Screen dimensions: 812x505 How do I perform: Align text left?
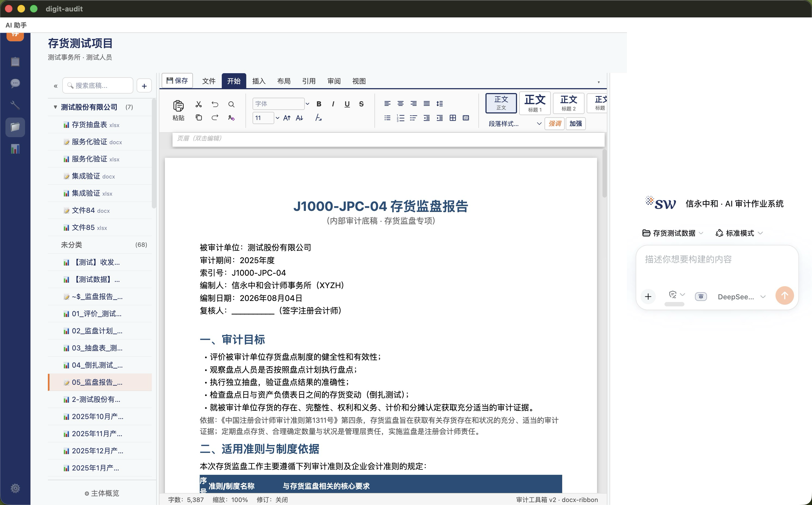click(x=387, y=104)
